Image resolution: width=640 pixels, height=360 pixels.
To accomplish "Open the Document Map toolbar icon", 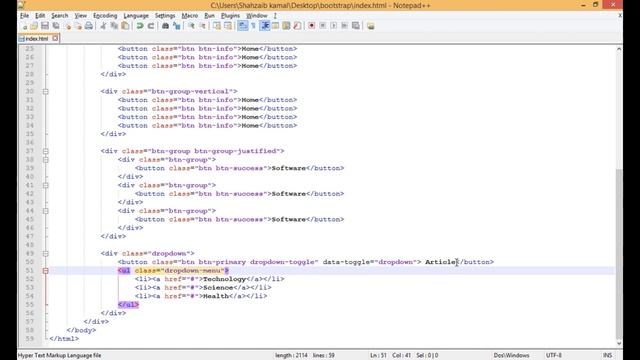I will pos(286,26).
